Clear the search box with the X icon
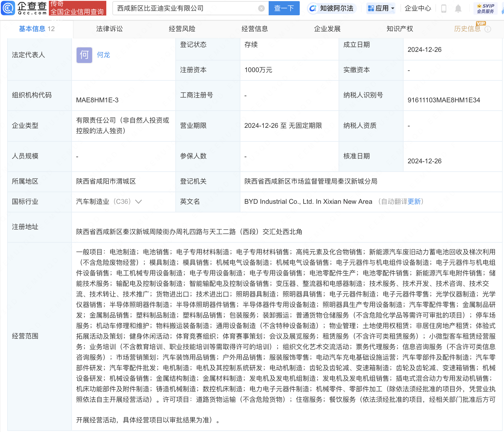 tap(261, 8)
